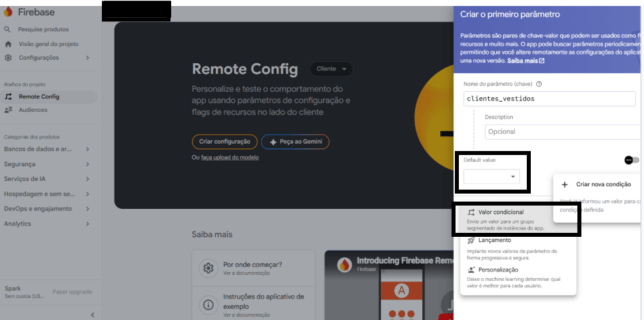Choose Criar nova condição
Screen dimensions: 644x320
[x=597, y=185]
